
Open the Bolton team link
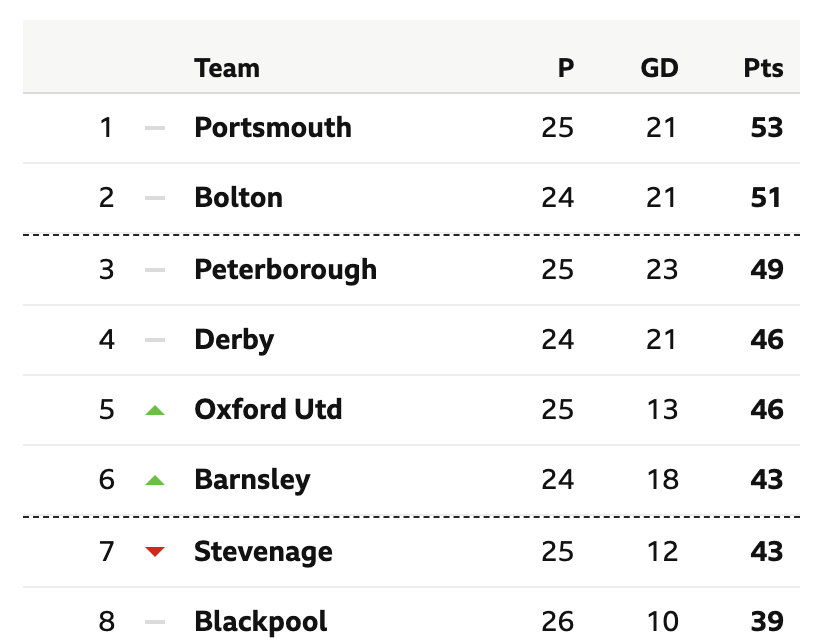pos(239,197)
